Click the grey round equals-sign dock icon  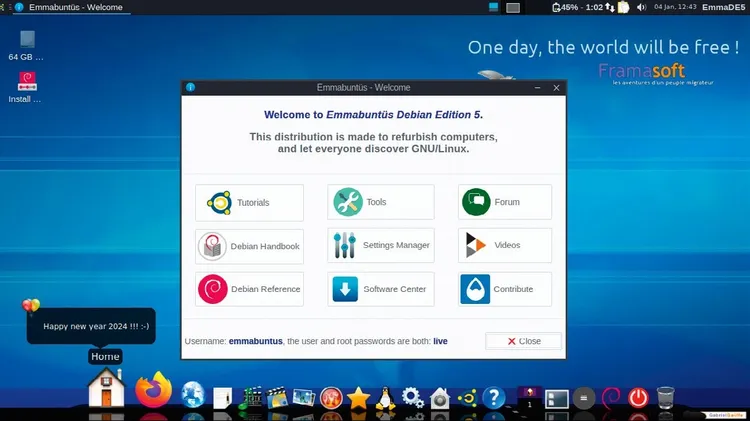click(x=584, y=398)
